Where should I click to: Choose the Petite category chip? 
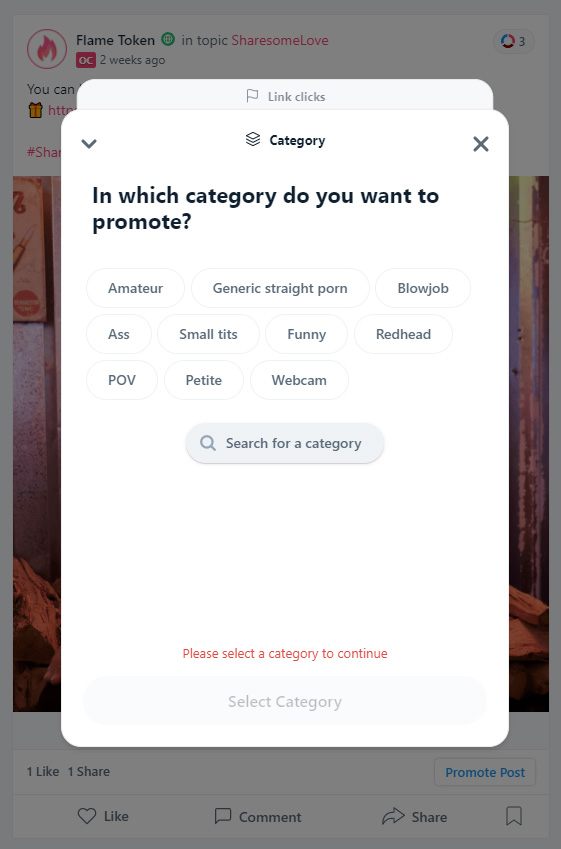point(204,380)
